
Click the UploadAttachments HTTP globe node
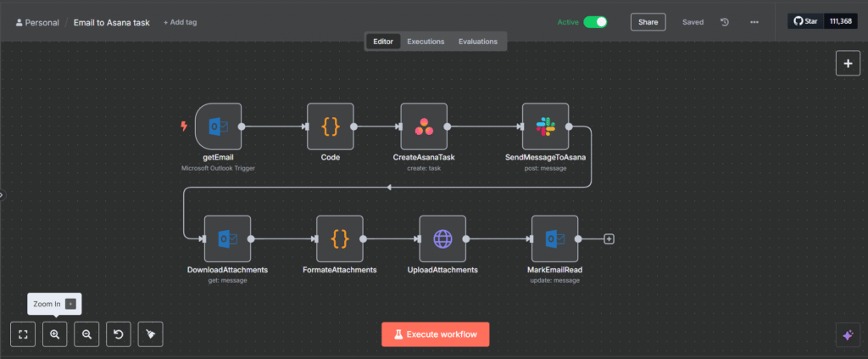click(x=442, y=238)
